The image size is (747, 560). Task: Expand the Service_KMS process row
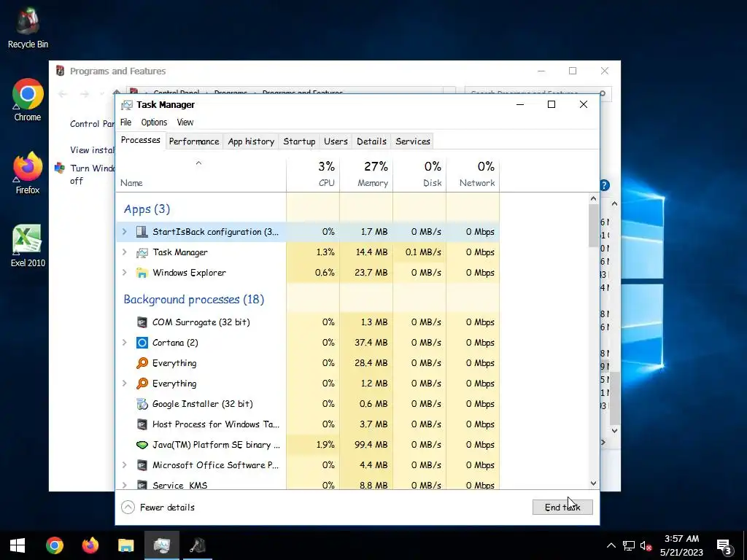(125, 485)
